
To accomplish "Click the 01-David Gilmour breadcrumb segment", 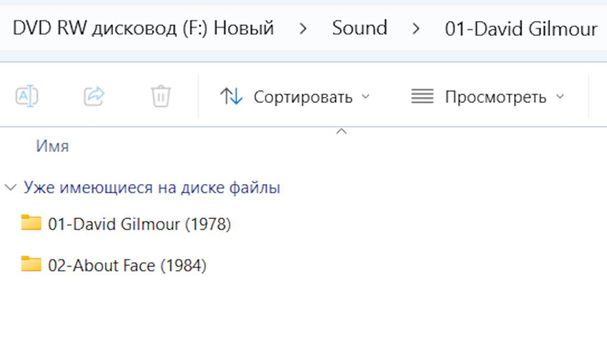I will tap(521, 28).
